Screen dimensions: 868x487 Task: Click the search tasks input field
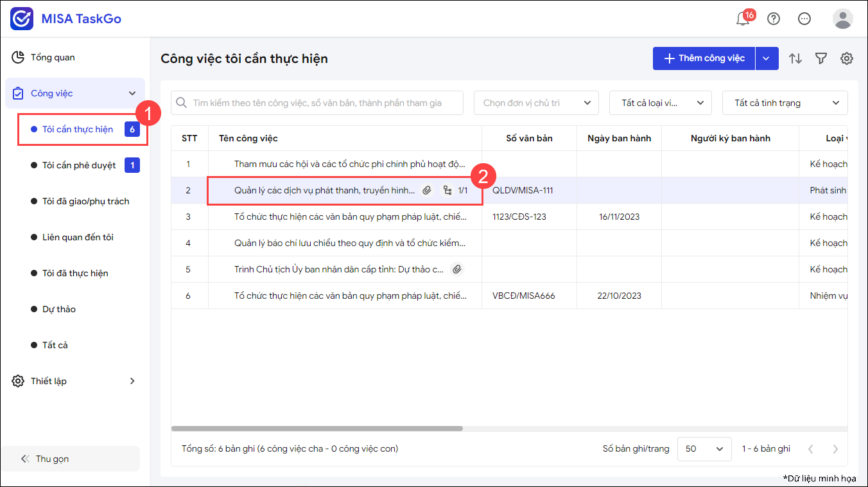317,103
